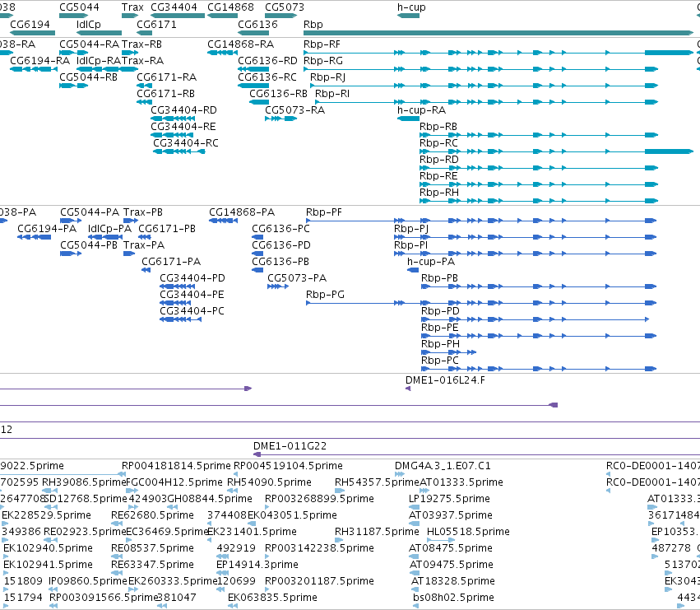Viewport: 700px width, 610px height.
Task: Click protein label 'Rbp-PG'
Action: [325, 295]
